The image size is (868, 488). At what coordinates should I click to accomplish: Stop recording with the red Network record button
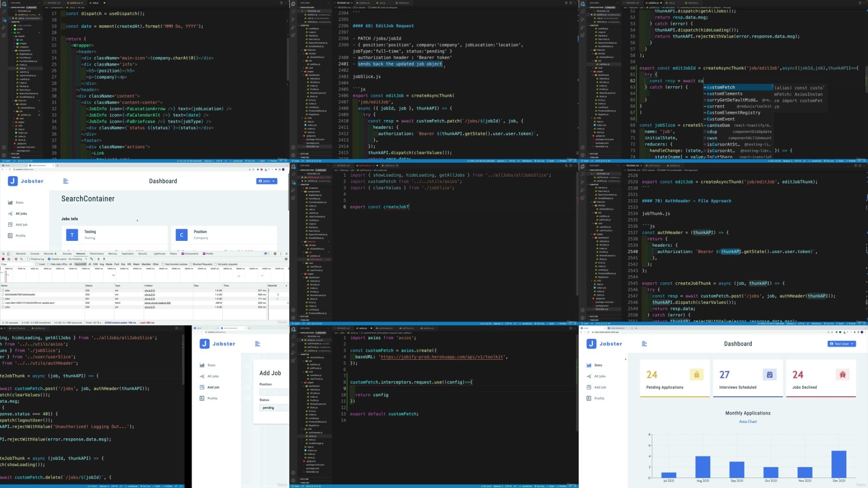point(3,259)
